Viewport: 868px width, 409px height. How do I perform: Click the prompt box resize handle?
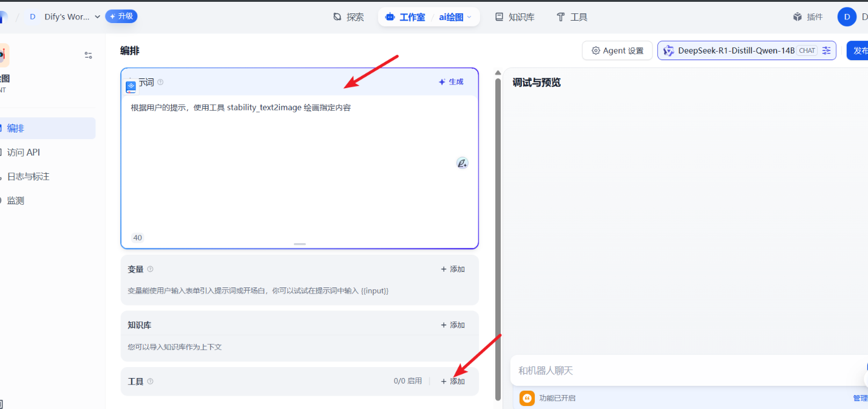pos(300,244)
